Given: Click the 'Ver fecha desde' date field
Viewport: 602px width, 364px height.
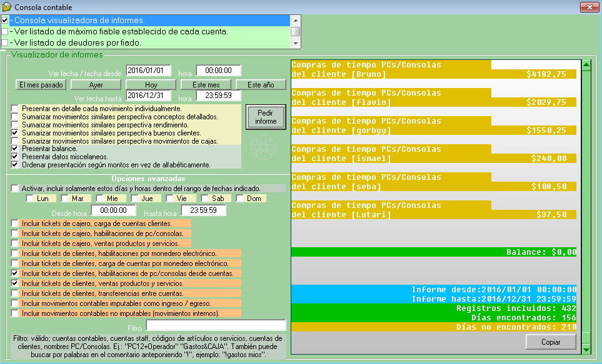Looking at the screenshot, I should coord(148,71).
